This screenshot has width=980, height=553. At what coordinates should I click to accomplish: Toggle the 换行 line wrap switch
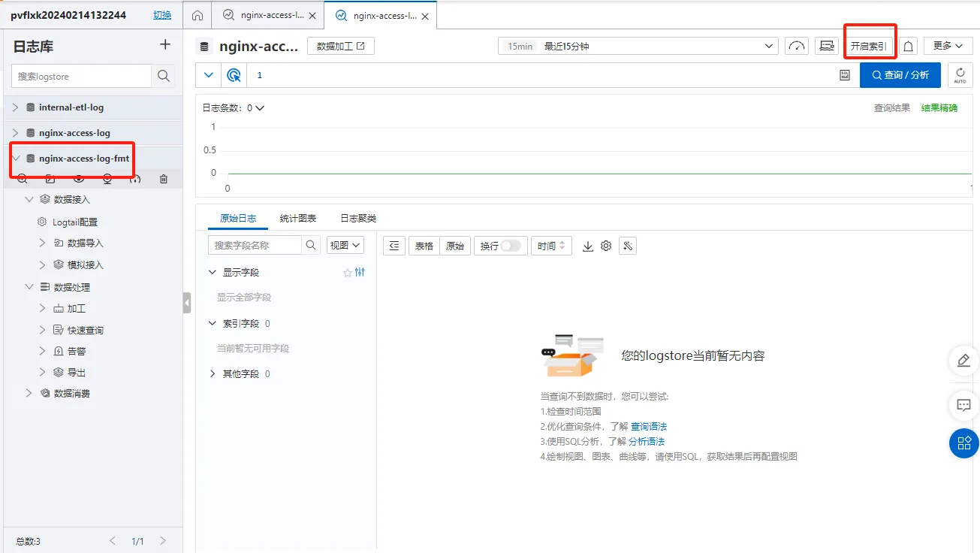pyautogui.click(x=511, y=246)
